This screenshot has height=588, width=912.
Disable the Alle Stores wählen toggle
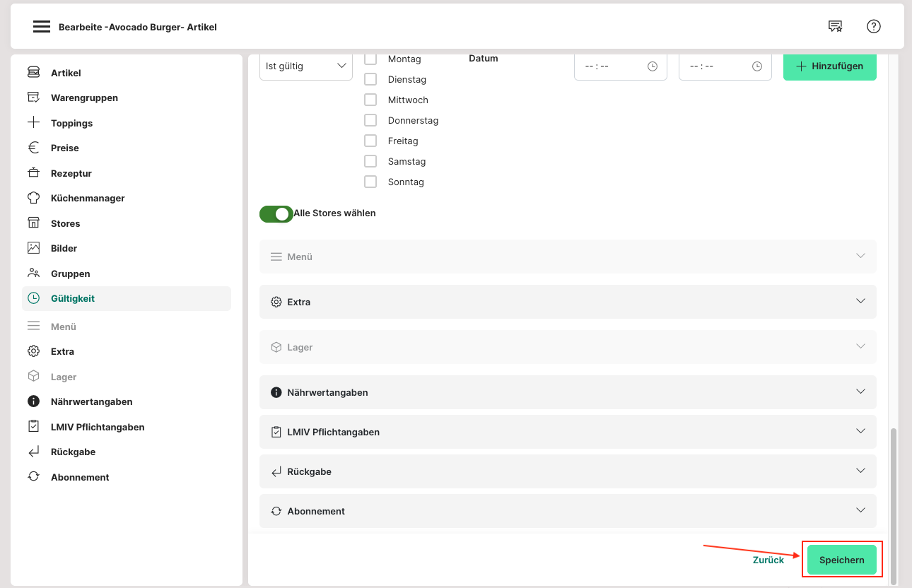pyautogui.click(x=276, y=213)
